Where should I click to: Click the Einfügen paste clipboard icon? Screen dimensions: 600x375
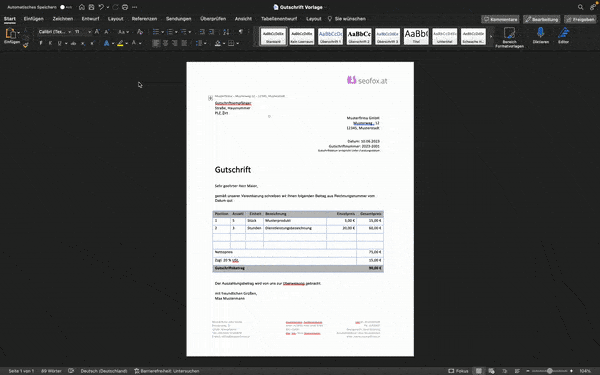click(10, 36)
